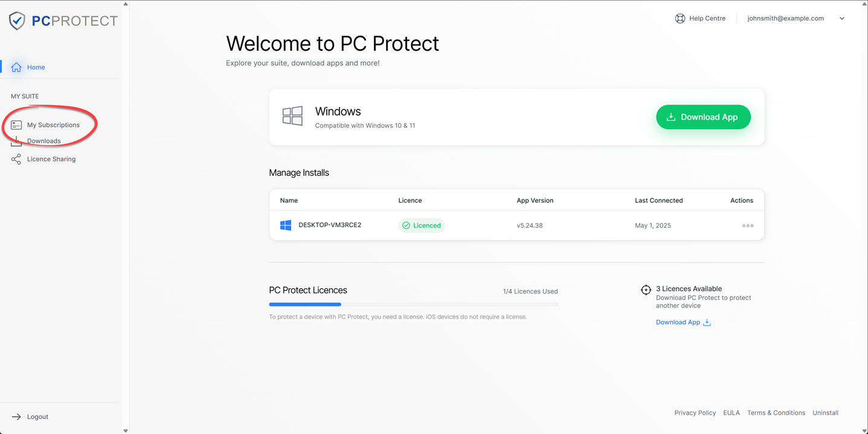868x434 pixels.
Task: Click the green Download App button
Action: (x=703, y=117)
